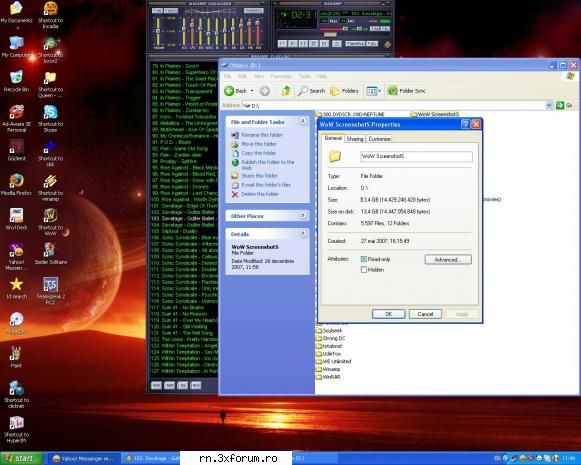Viewport: 581px width, 465px height.
Task: Launch Ad-Aware SE Personal shortcut
Action: click(16, 118)
